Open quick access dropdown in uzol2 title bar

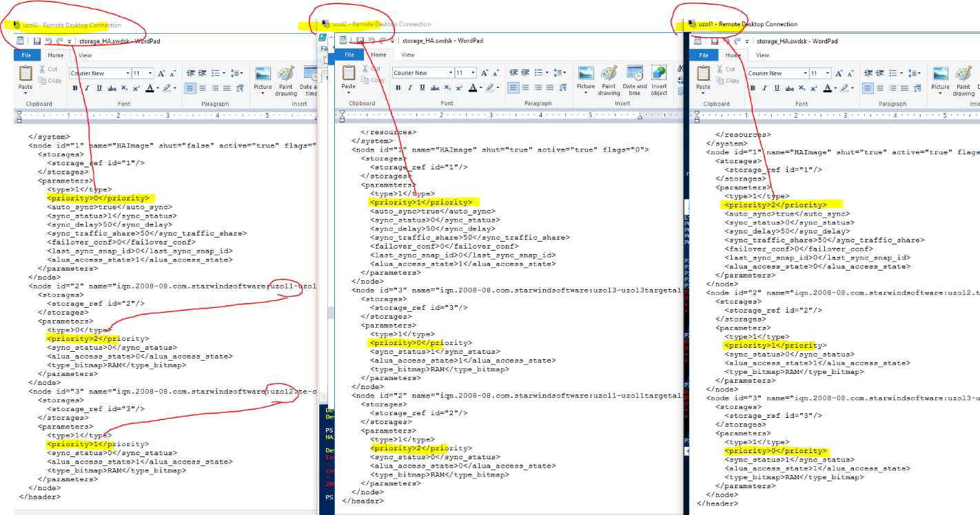pyautogui.click(x=392, y=41)
